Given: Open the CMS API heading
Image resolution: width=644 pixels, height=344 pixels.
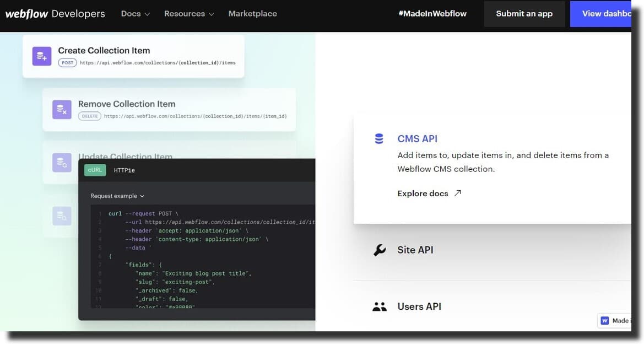Looking at the screenshot, I should click(x=417, y=138).
